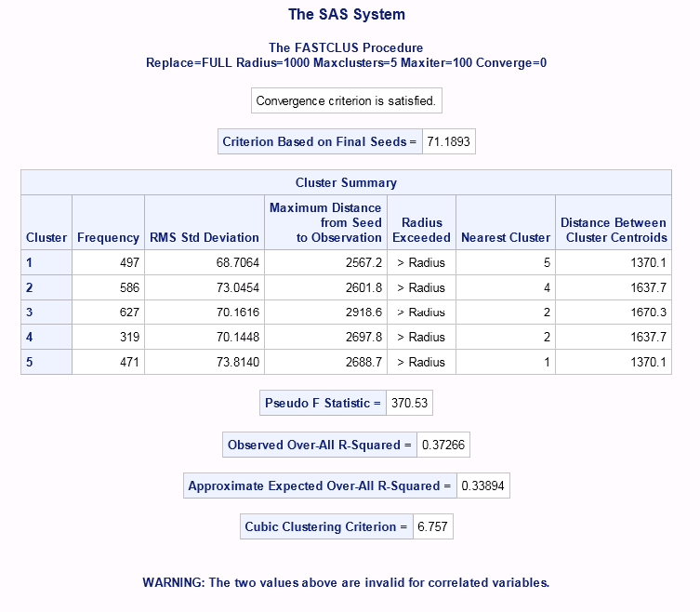Click "Observed Over-All R-Squared =" label

320,445
